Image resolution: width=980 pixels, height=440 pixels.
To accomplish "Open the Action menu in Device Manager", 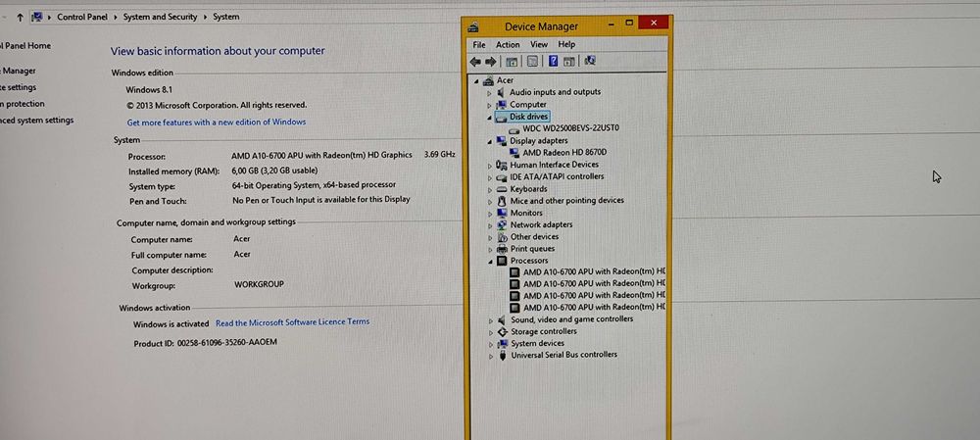I will tap(508, 45).
